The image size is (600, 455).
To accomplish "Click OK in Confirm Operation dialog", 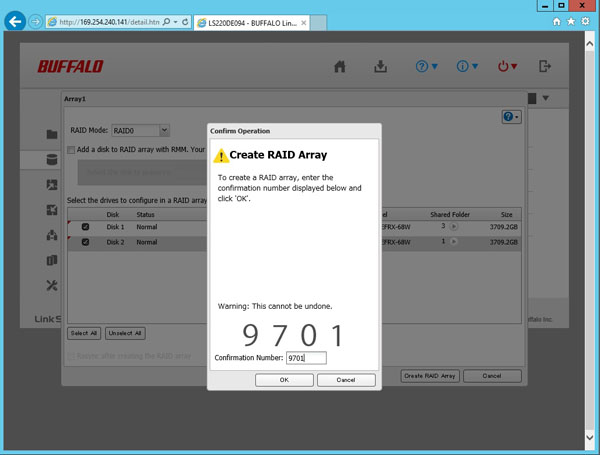I will (x=284, y=380).
